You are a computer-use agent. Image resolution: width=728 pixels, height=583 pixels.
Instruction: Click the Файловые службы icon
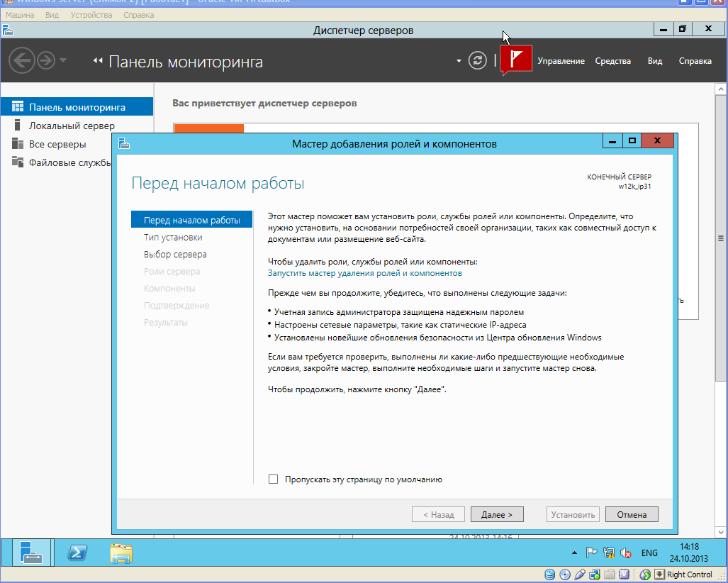coord(18,162)
